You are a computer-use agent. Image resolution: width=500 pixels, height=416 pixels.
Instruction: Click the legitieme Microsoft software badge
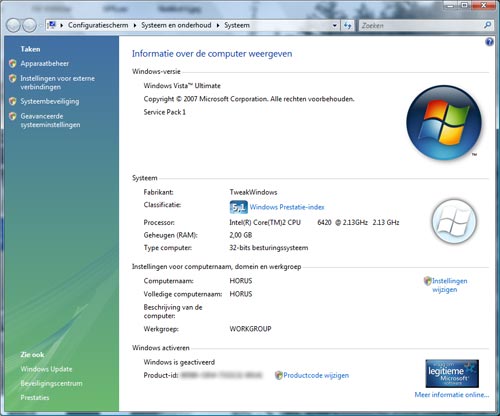coord(452,373)
